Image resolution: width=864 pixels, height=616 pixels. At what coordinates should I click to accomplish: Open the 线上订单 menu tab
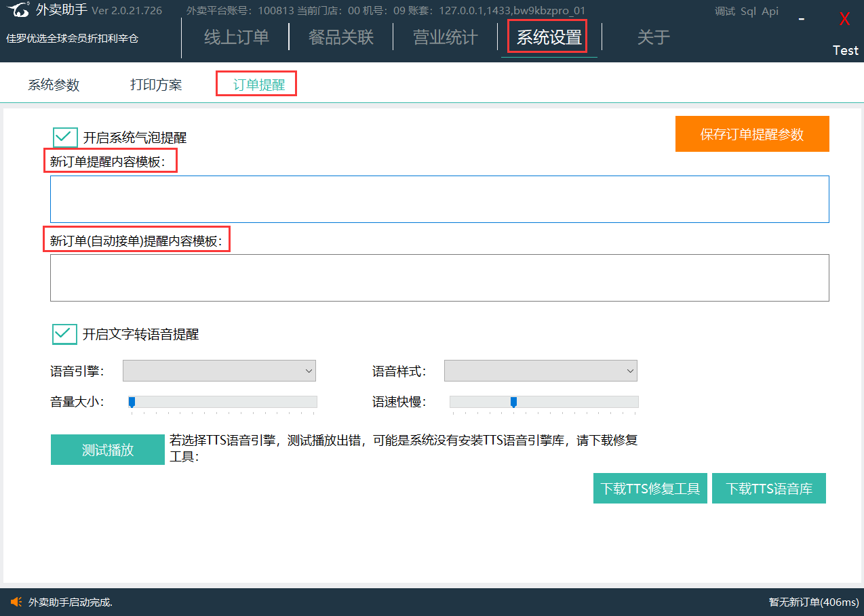point(236,37)
